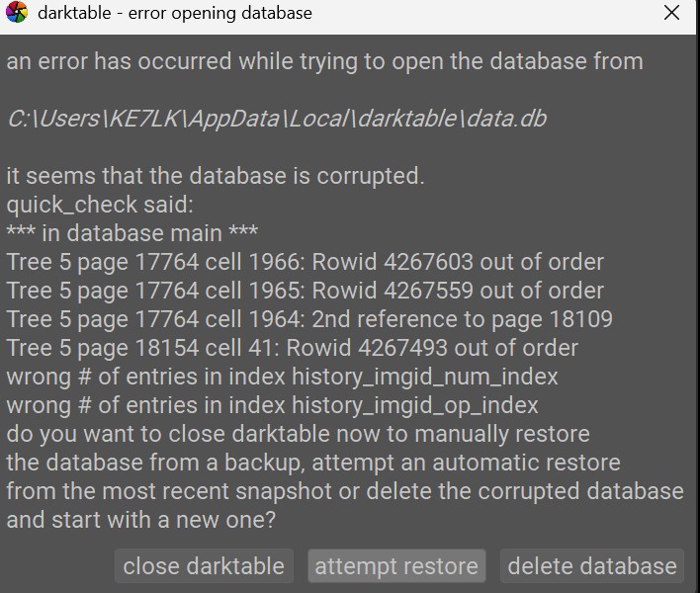Click the delete database button
Screen dimensions: 700x593
592,565
